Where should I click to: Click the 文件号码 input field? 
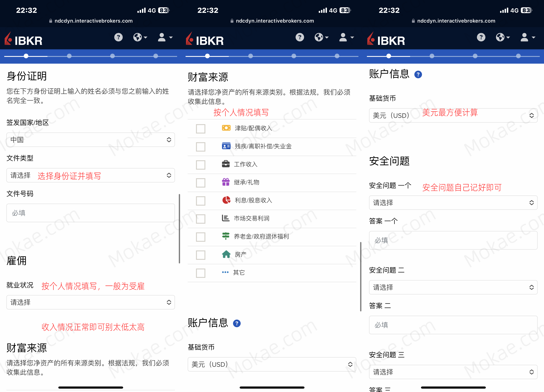91,213
